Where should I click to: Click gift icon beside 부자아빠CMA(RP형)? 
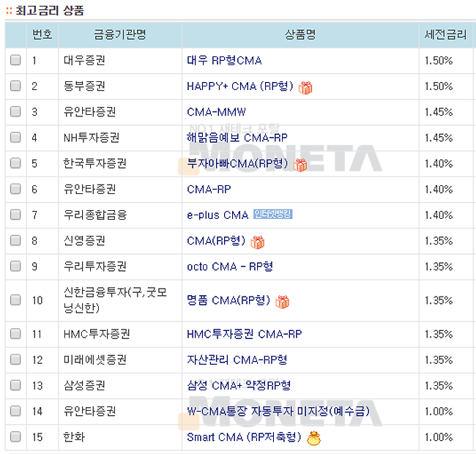click(300, 165)
